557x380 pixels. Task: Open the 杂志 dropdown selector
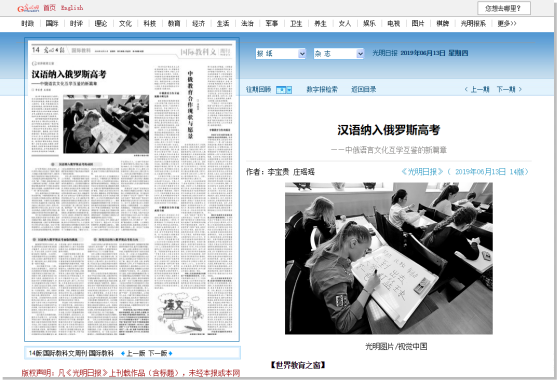(339, 54)
